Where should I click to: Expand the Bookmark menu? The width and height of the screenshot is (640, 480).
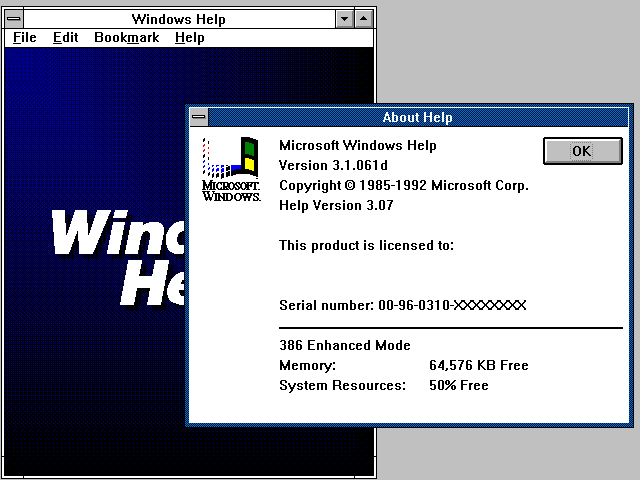pos(126,38)
